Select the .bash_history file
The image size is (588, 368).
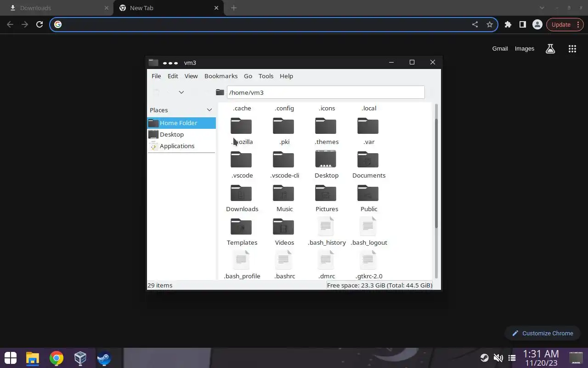pos(326,226)
